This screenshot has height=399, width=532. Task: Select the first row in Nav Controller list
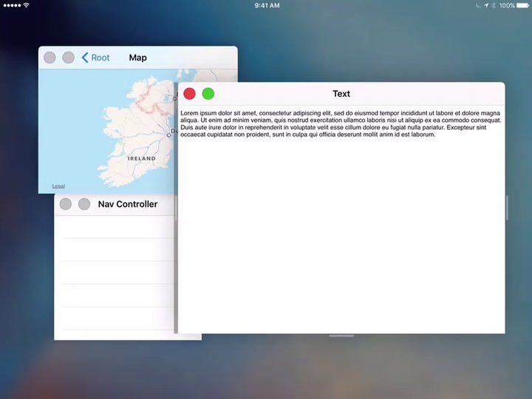[115, 227]
